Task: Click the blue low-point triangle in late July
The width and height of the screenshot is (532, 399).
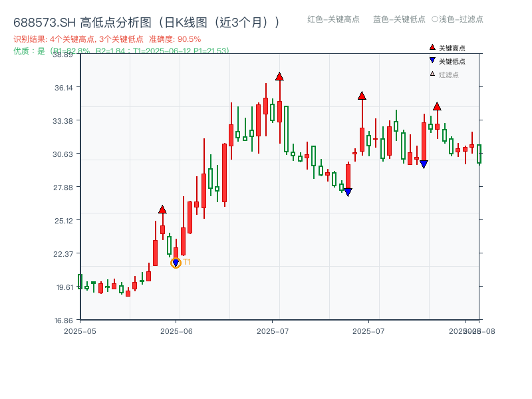Action: coord(348,190)
